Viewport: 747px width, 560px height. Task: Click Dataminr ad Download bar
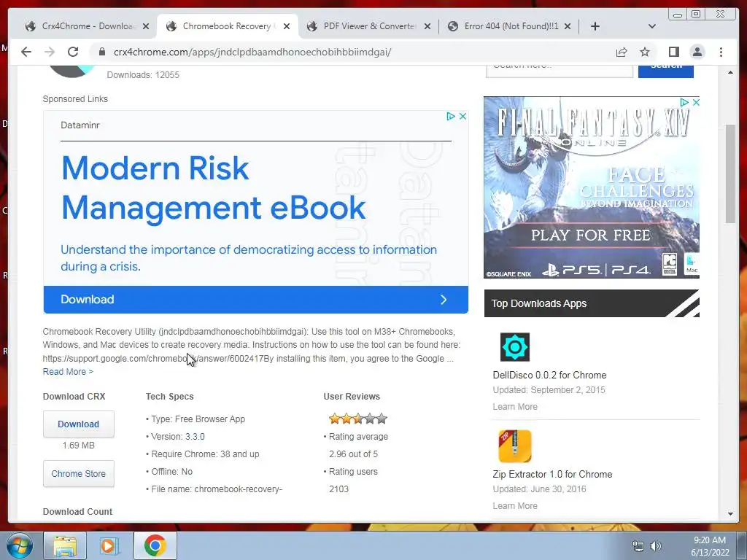pos(256,300)
